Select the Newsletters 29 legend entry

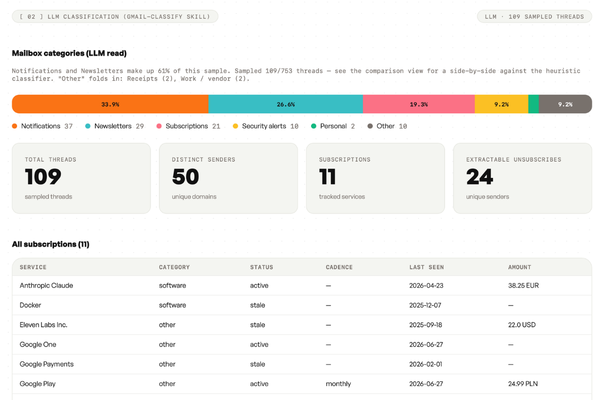[x=114, y=126]
